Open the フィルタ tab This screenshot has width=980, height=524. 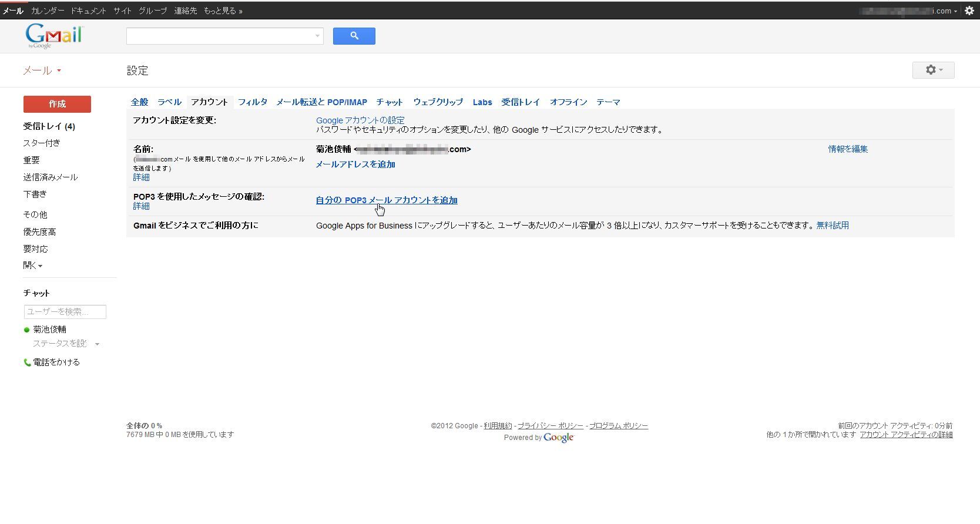(253, 102)
